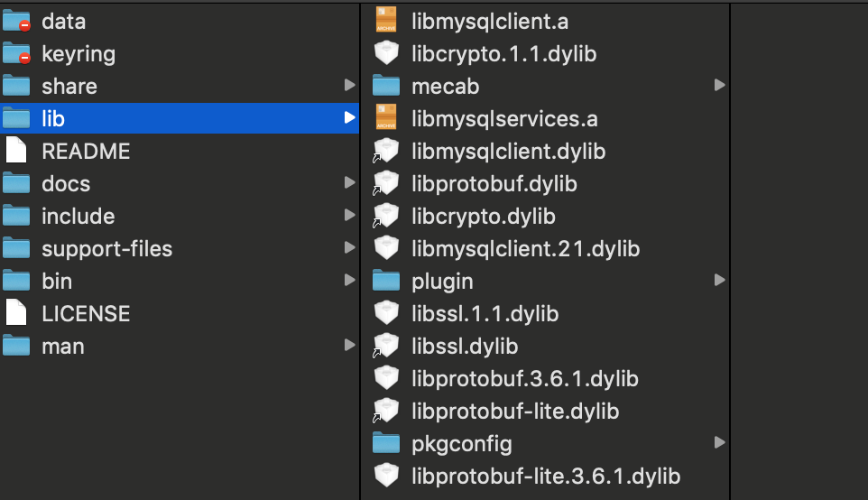Image resolution: width=868 pixels, height=500 pixels.
Task: Select the 'include' row label
Action: tap(78, 217)
